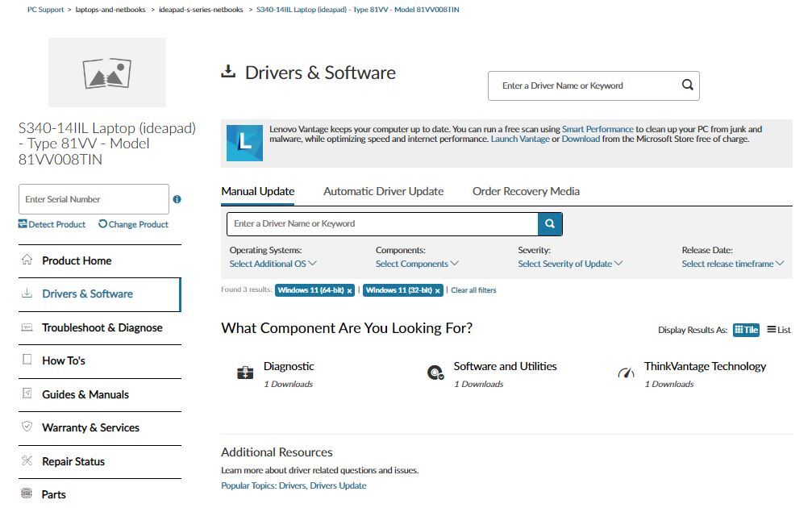The height and width of the screenshot is (508, 812).
Task: Expand the Select release timeframe dropdown
Action: pos(733,264)
